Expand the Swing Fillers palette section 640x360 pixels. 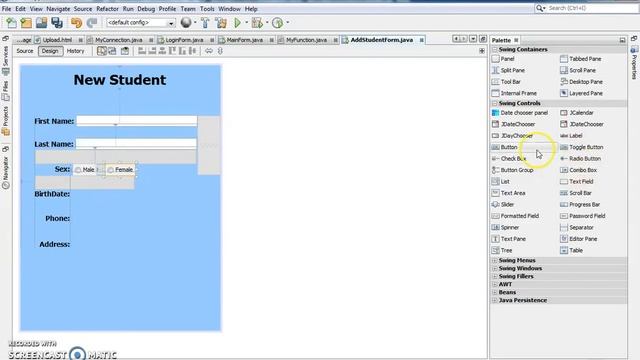[494, 276]
